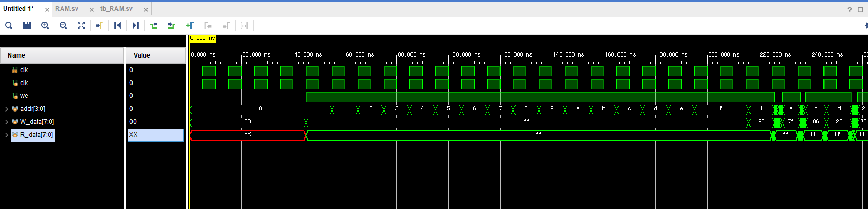Click the XX value of R_data

tap(156, 135)
